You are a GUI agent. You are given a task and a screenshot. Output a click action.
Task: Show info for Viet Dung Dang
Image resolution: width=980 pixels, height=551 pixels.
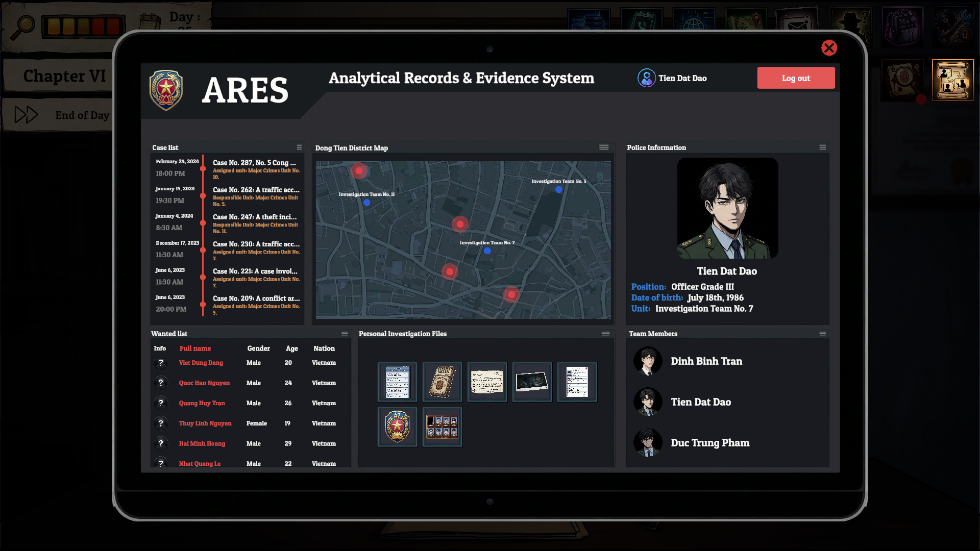coord(161,363)
